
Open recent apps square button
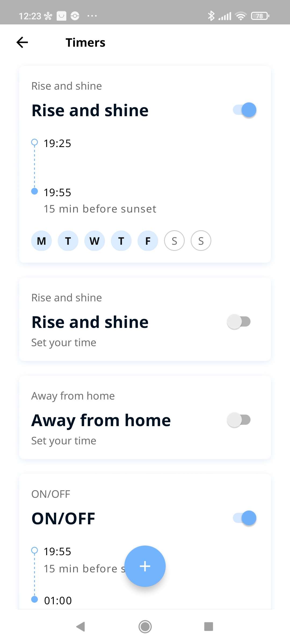[209, 627]
